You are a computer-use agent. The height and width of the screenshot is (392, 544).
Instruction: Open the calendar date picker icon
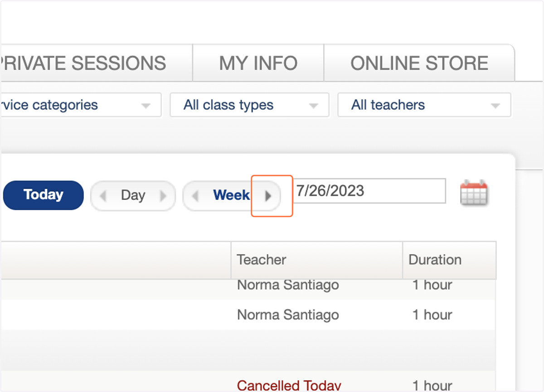(x=474, y=193)
